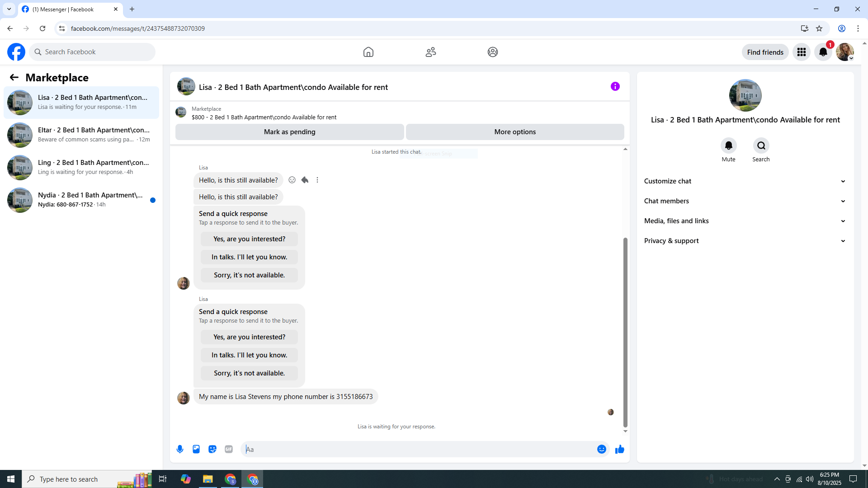Open Facebook notifications bell

(x=823, y=52)
